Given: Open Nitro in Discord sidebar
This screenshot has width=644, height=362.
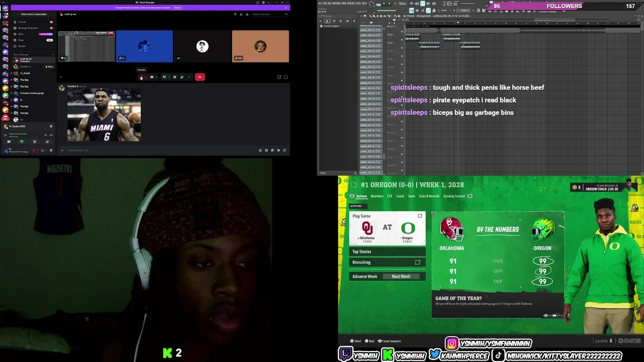Looking at the screenshot, I should click(33, 34).
